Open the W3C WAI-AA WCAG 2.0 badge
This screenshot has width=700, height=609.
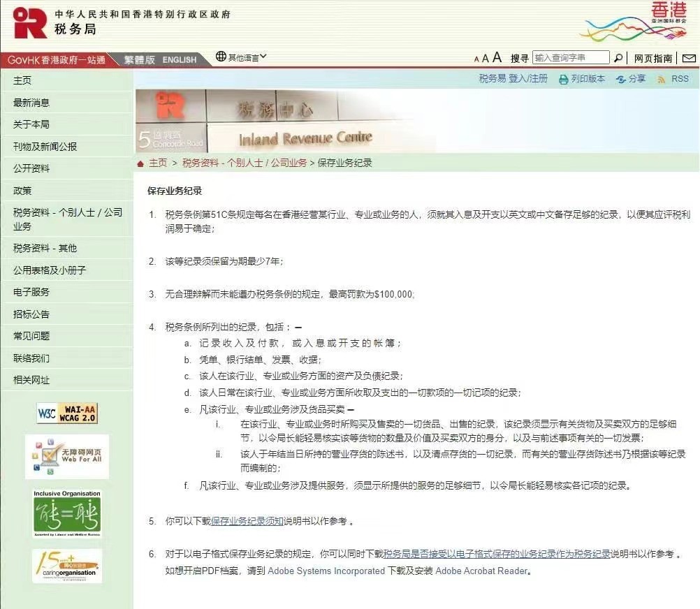point(67,413)
